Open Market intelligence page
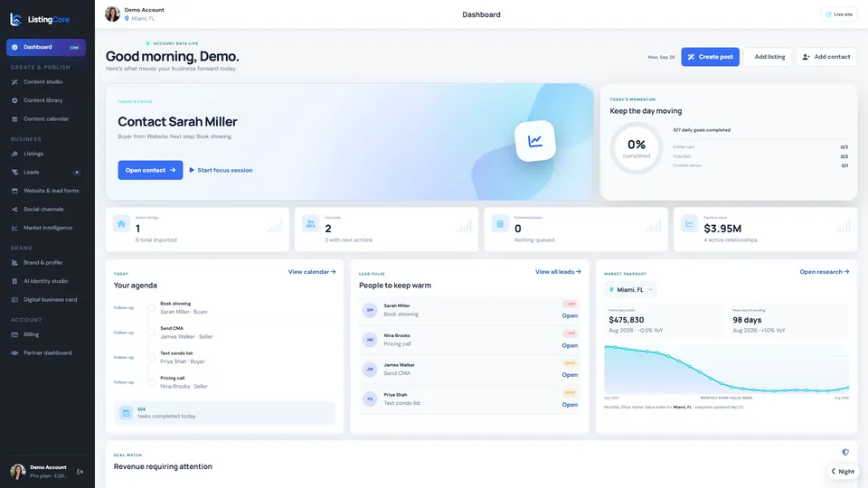 pyautogui.click(x=48, y=228)
